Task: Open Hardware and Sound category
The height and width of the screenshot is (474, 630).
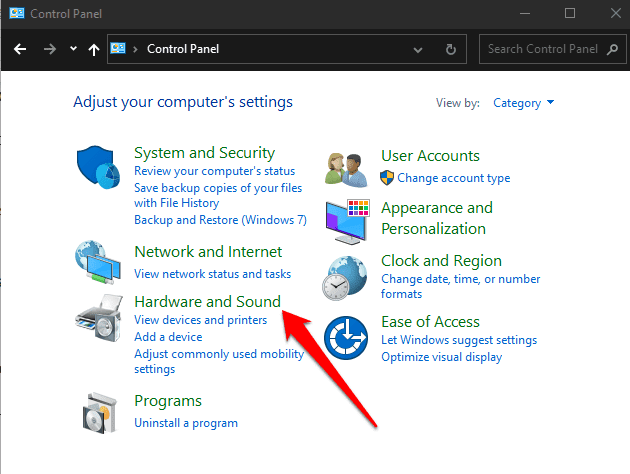Action: point(207,301)
